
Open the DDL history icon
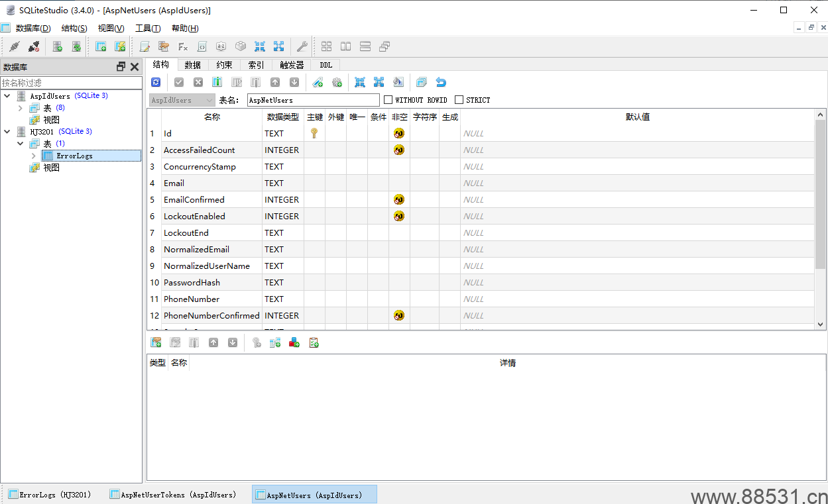(164, 46)
